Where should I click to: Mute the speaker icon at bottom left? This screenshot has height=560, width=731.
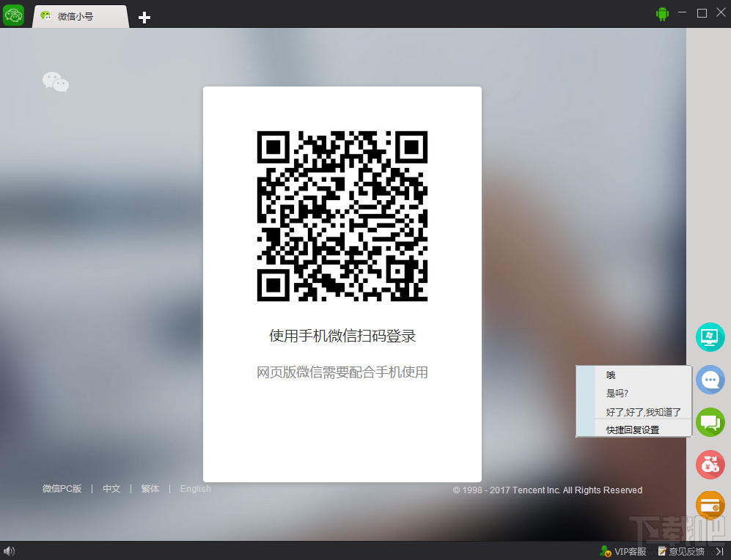pos(10,550)
